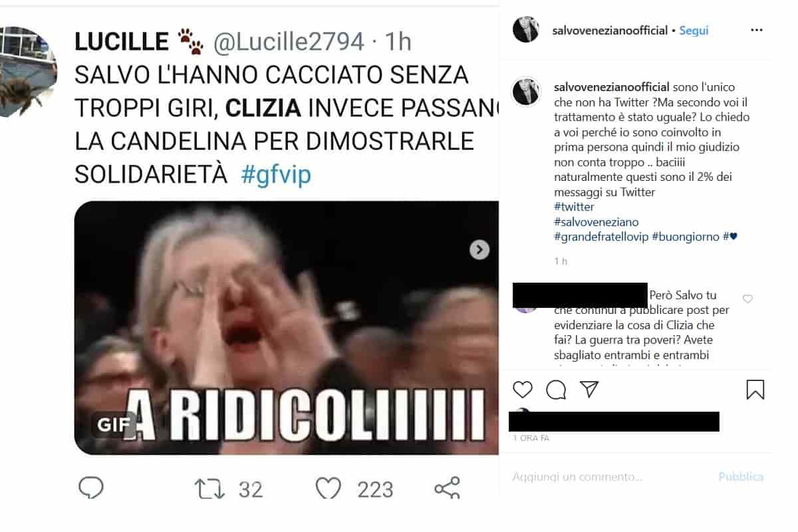798x532 pixels.
Task: Click the header profile avatar
Action: [x=525, y=29]
